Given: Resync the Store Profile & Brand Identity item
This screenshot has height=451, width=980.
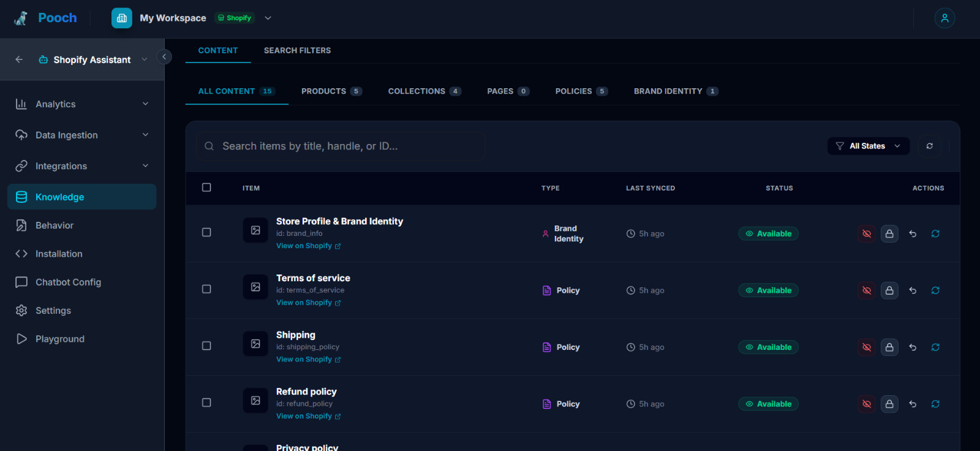Looking at the screenshot, I should point(935,233).
